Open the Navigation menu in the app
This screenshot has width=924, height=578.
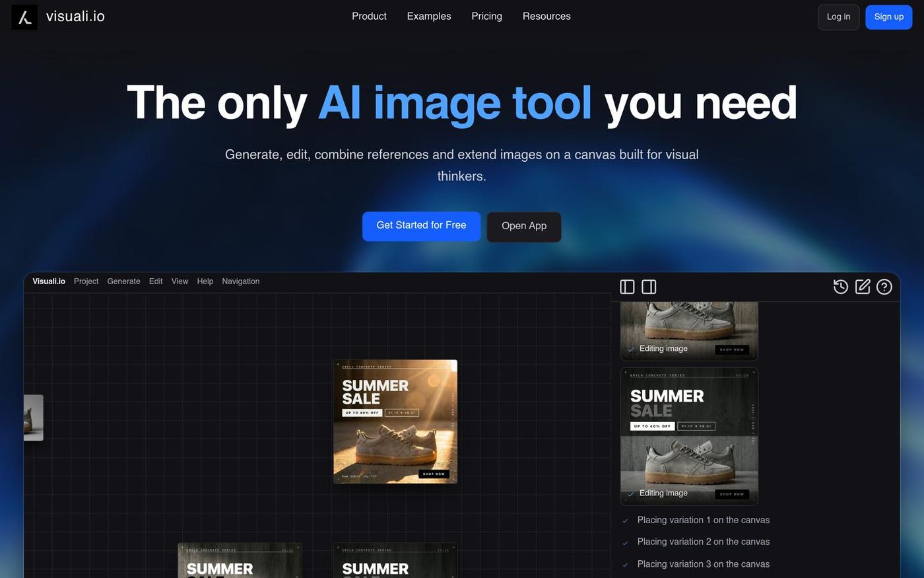pyautogui.click(x=241, y=281)
